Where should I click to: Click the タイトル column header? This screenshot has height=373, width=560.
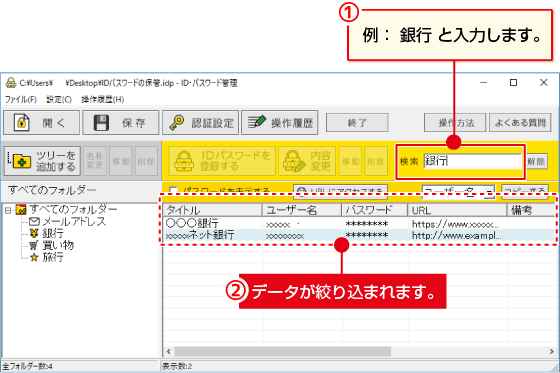(212, 210)
